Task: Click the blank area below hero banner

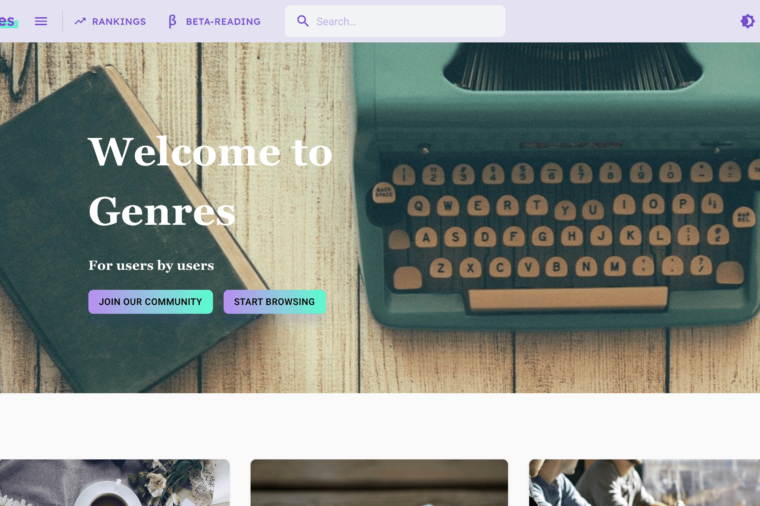Action: pos(380,426)
